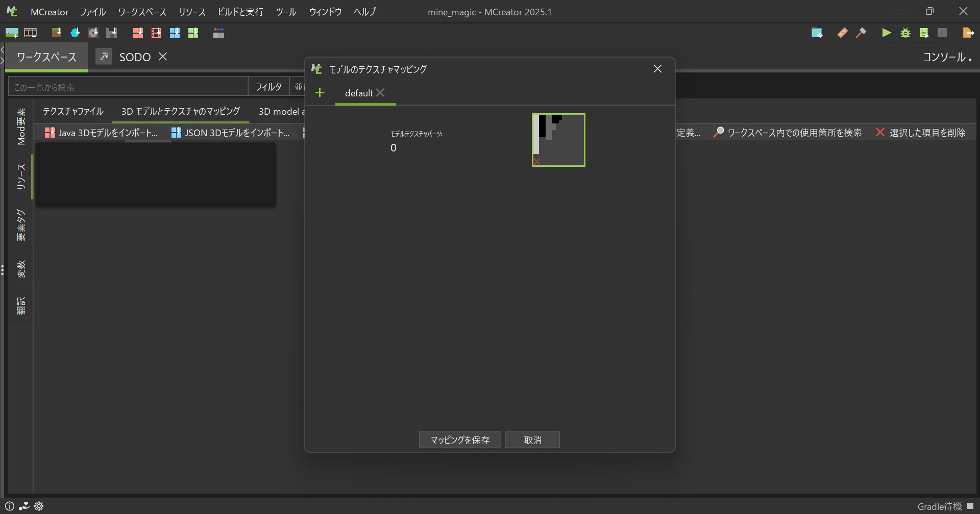Switch to the SODO editor tab
980x514 pixels.
pyautogui.click(x=135, y=57)
